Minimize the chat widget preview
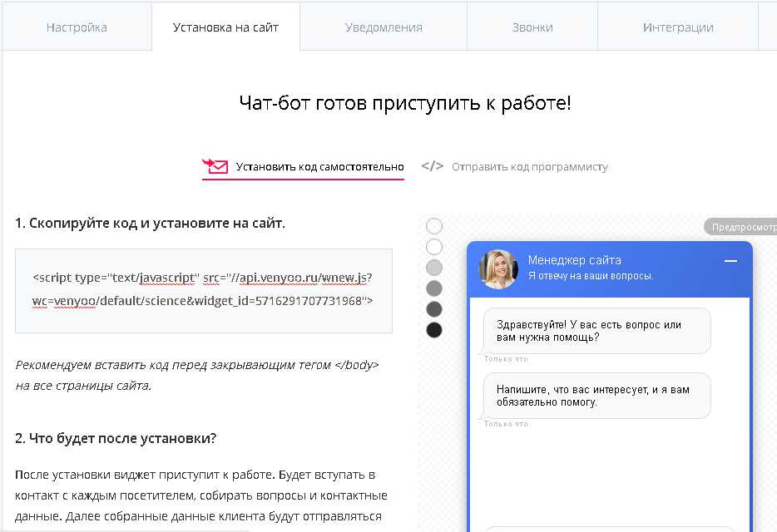Viewport: 777px width, 532px height. point(730,261)
